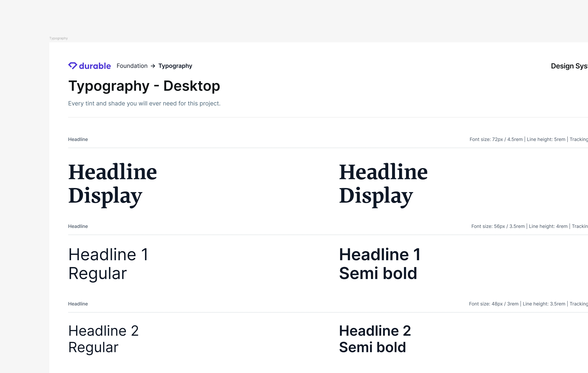Click the Typography frame label at top left

[58, 38]
